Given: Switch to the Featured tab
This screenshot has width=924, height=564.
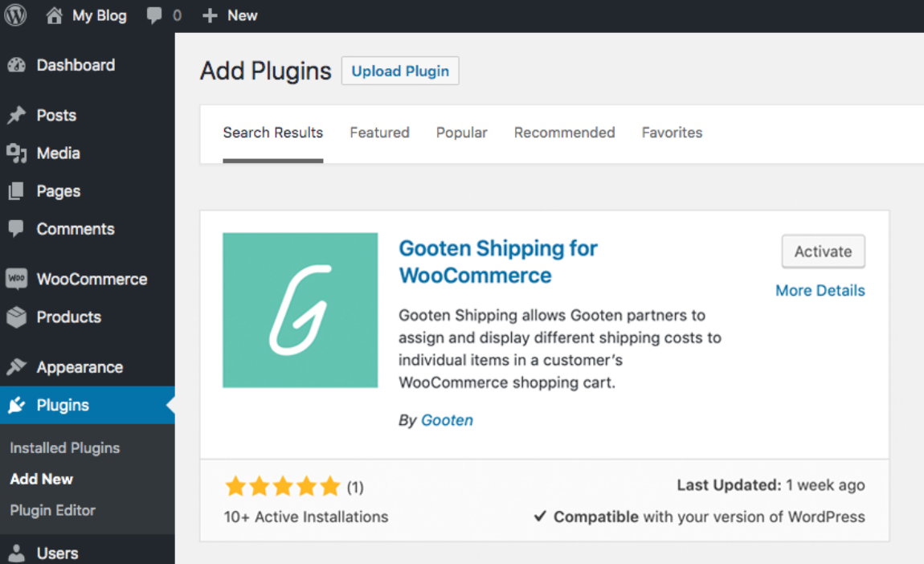Looking at the screenshot, I should point(379,133).
